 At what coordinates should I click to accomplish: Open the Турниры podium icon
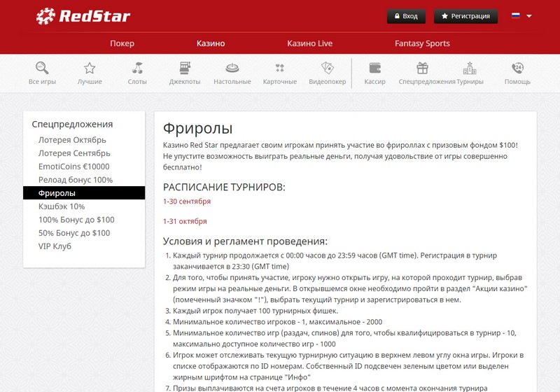[470, 68]
